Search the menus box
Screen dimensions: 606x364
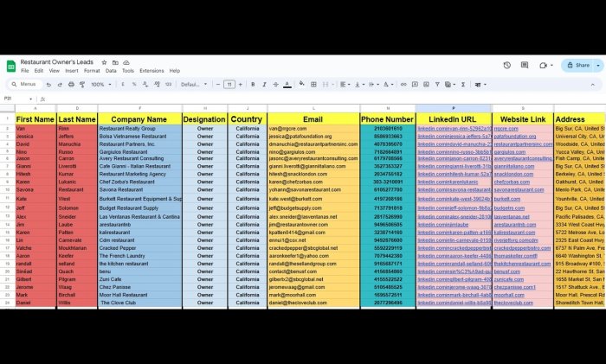(25, 84)
